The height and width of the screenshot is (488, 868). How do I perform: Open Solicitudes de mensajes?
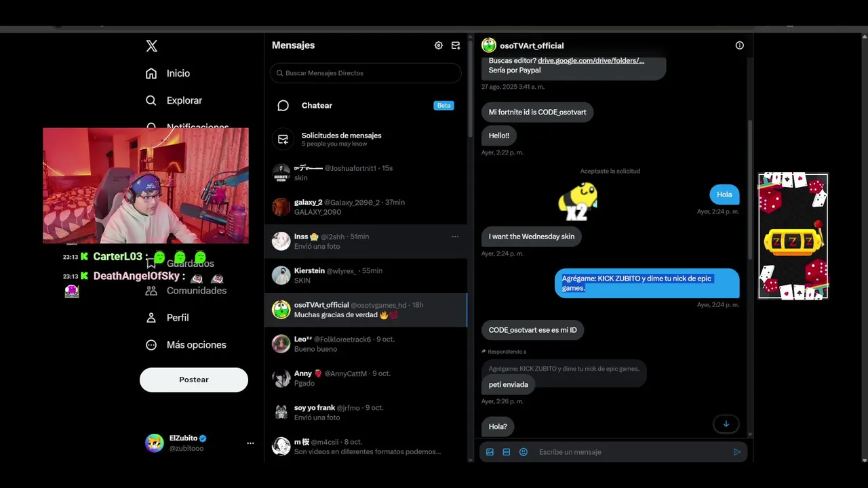tap(366, 139)
